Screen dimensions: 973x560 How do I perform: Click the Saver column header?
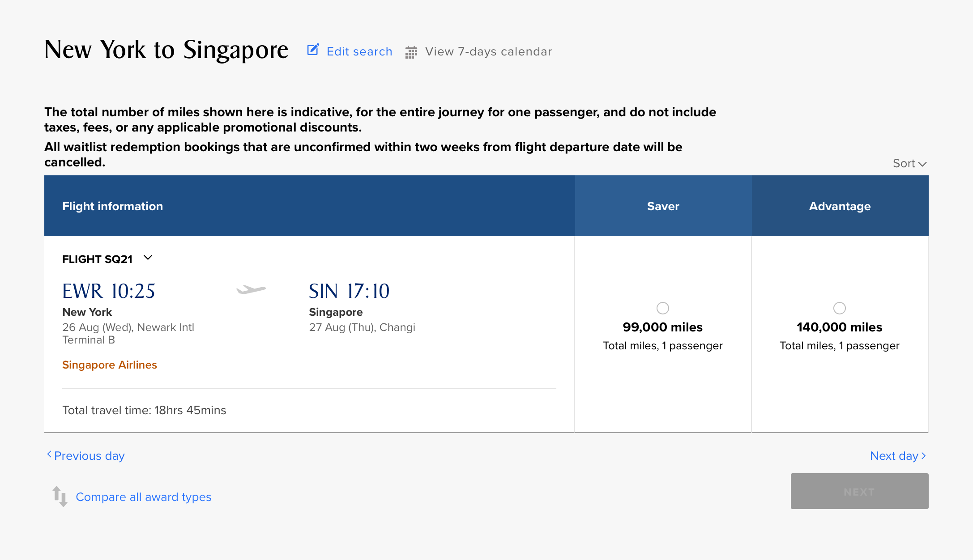coord(663,206)
